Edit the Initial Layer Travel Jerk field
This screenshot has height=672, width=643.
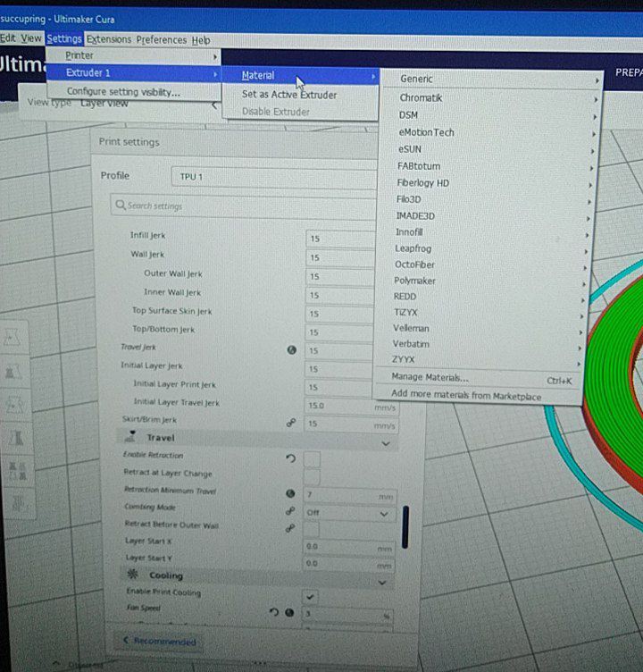click(x=351, y=407)
